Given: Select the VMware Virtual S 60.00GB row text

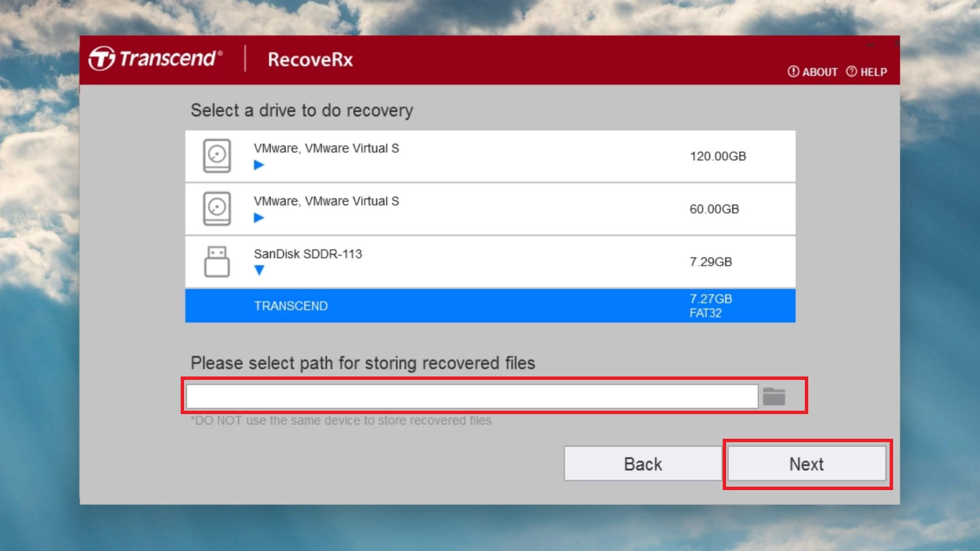Looking at the screenshot, I should (326, 201).
